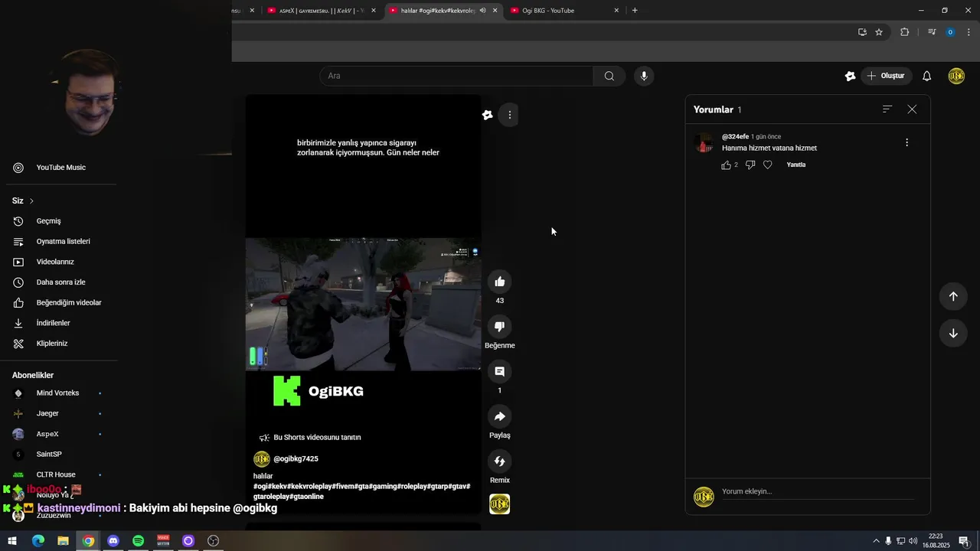Install app via address bar icon
The height and width of the screenshot is (551, 980).
point(862,32)
